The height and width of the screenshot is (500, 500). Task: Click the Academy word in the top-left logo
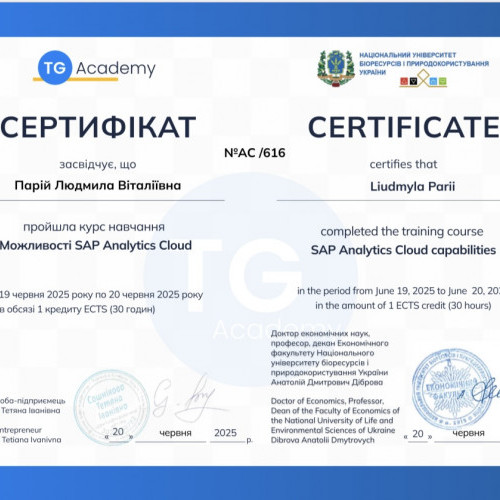[116, 69]
